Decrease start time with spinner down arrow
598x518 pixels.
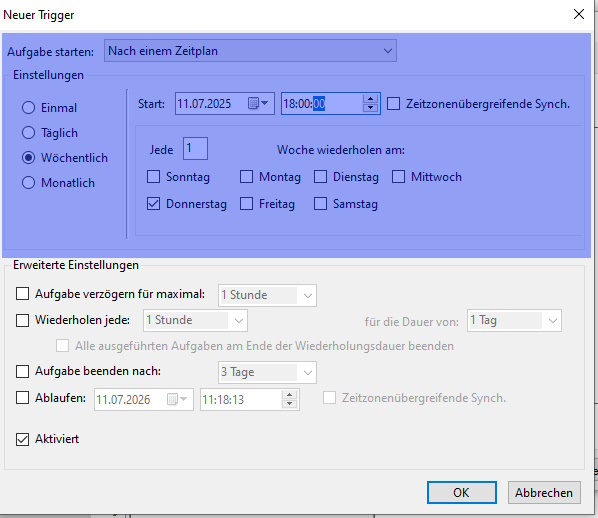click(370, 108)
